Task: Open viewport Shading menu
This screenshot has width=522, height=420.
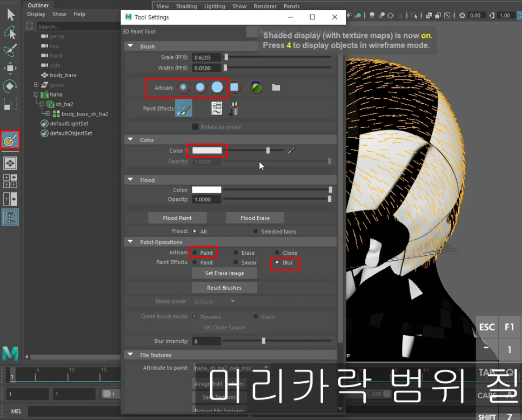Action: 186,6
